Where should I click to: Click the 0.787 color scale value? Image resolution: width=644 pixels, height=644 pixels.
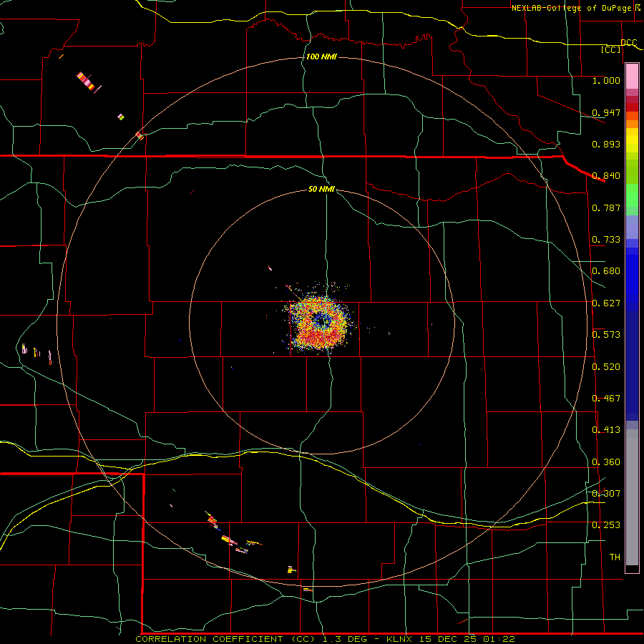coord(606,208)
